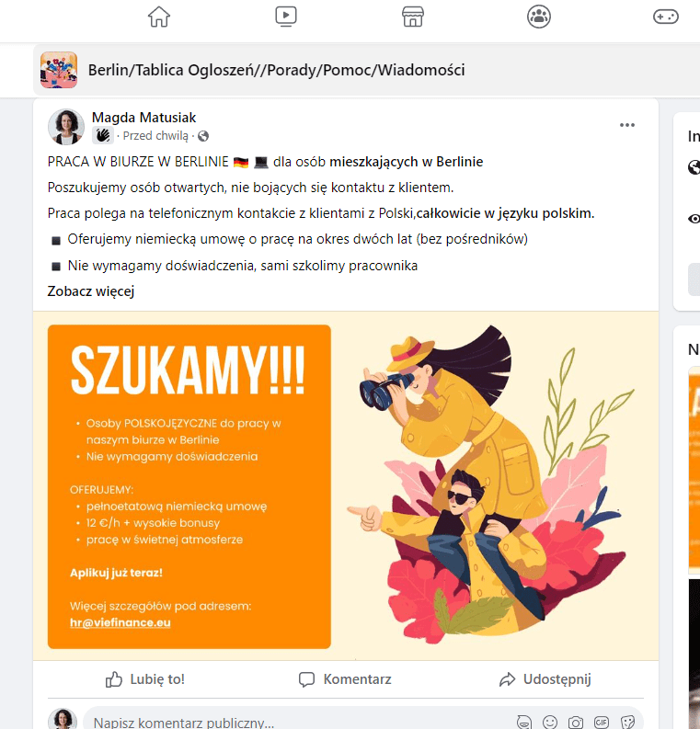Screen dimensions: 700x729
Task: Open the Gaming controller icon
Action: click(666, 17)
